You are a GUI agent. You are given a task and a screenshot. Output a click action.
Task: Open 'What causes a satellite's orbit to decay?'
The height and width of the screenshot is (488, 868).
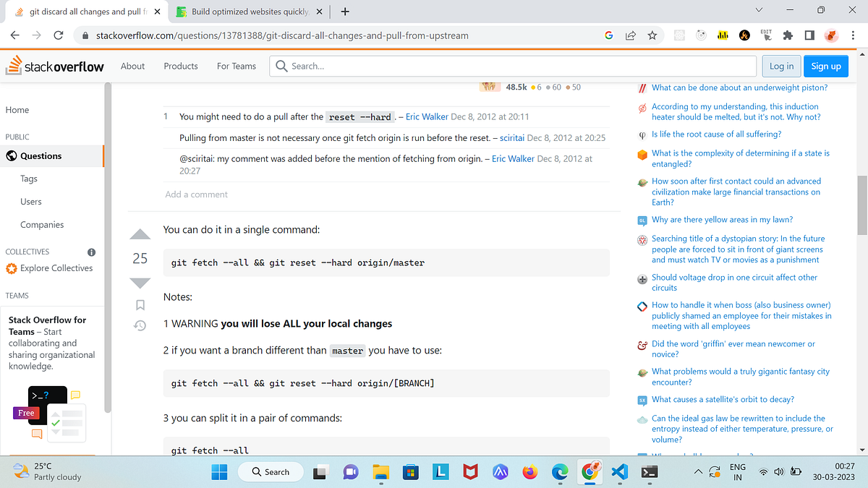click(723, 400)
